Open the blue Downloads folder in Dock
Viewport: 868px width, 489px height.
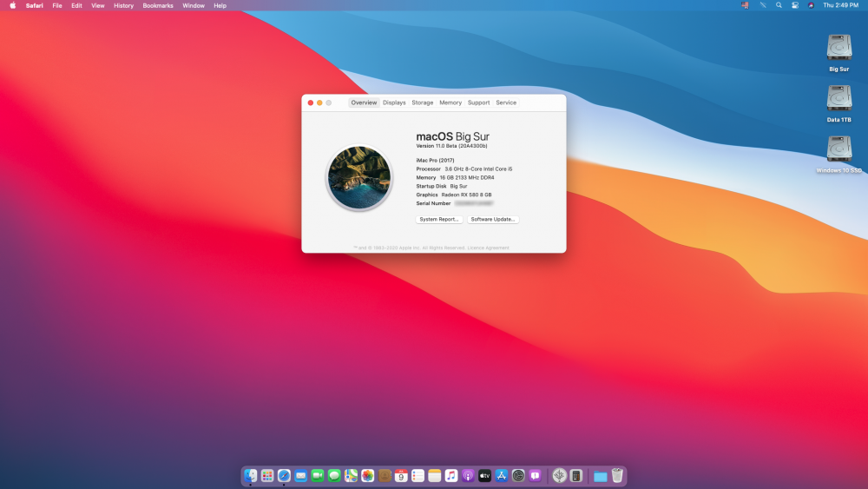pos(600,476)
